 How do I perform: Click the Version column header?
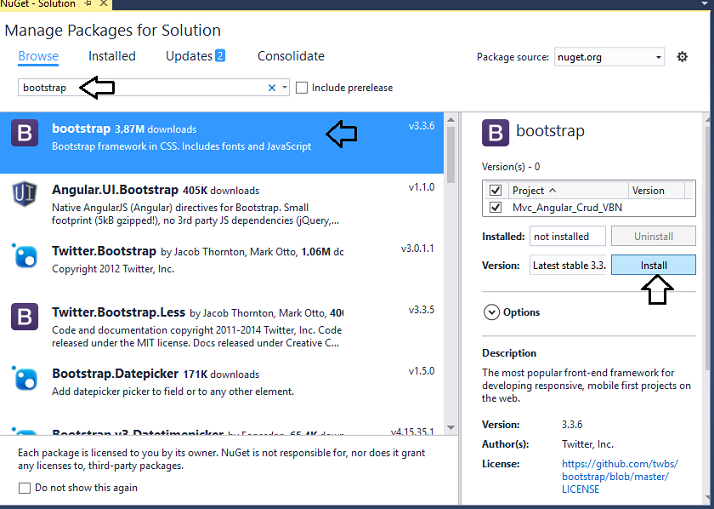pyautogui.click(x=656, y=190)
